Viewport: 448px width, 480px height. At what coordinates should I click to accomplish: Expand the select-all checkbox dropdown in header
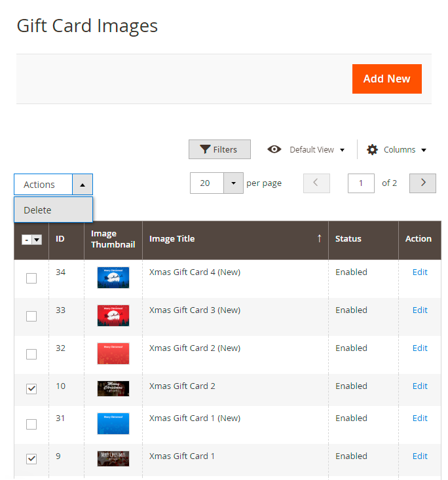pos(37,240)
